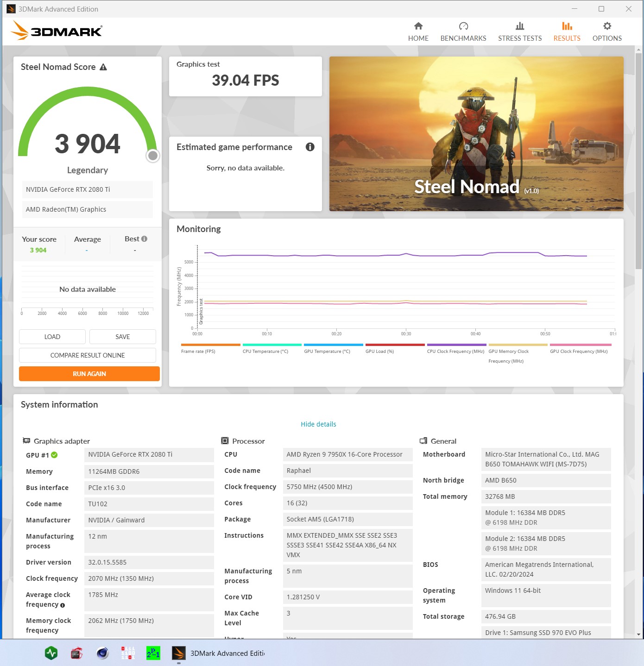This screenshot has height=666, width=644.
Task: Click the 39.04 FPS graphics test value
Action: [246, 81]
